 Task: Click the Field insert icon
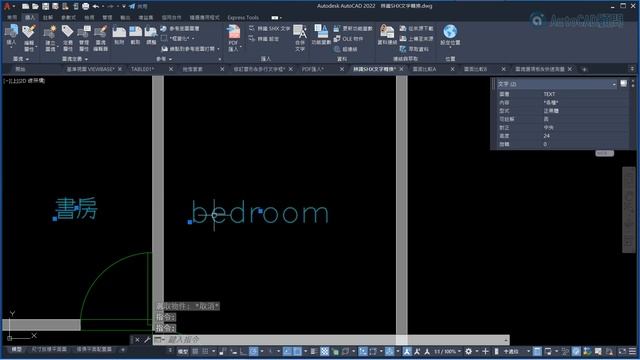coord(321,31)
